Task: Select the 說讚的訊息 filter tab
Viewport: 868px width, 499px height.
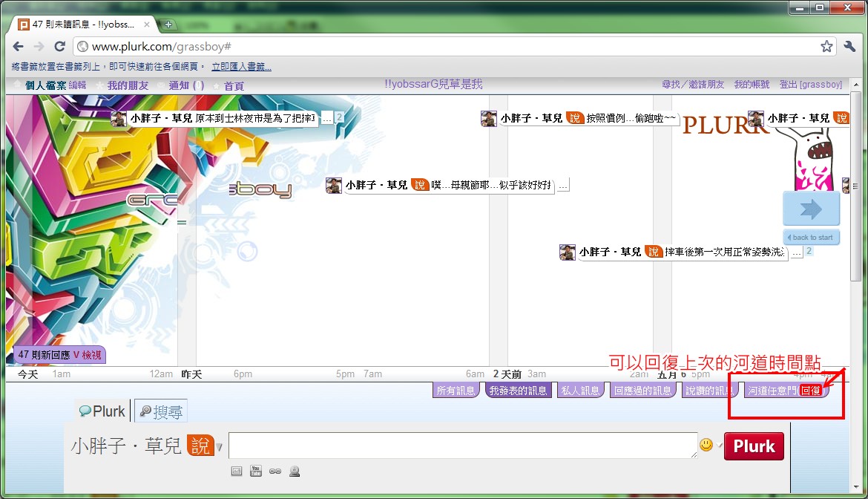Action: pos(709,391)
